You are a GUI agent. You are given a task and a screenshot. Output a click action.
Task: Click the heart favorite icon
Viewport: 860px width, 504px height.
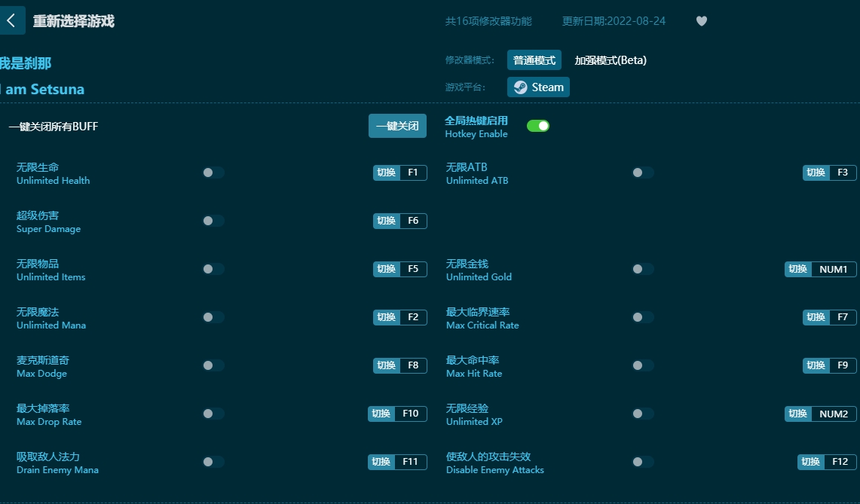click(702, 21)
